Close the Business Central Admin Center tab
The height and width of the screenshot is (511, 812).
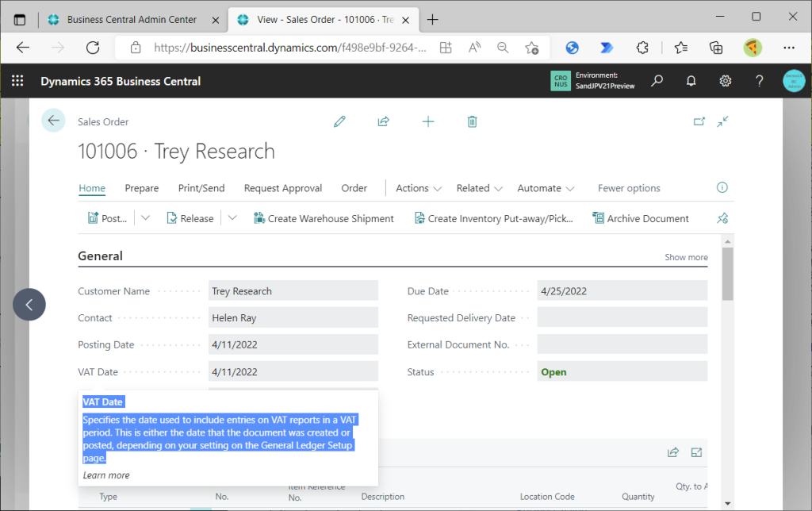click(x=216, y=20)
